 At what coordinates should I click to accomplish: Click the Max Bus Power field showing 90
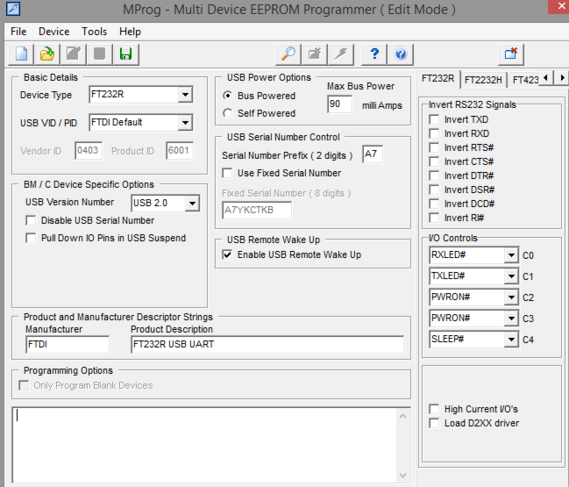(x=340, y=104)
